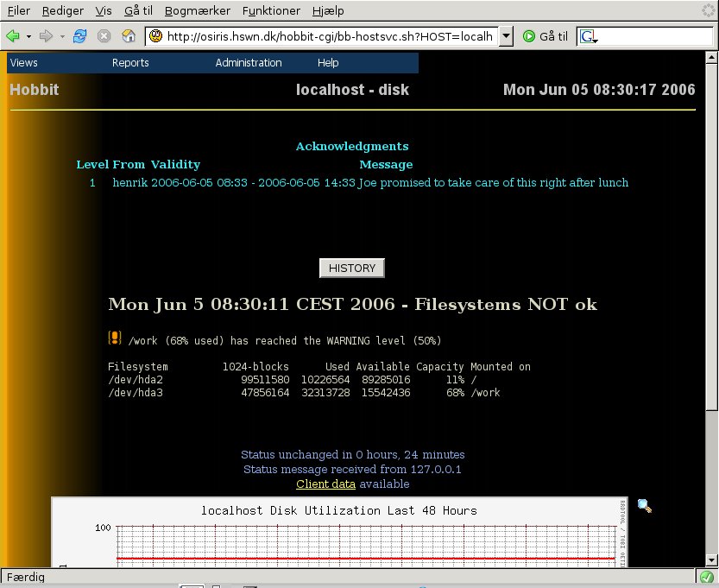
Task: Click the green security checkmark in status bar
Action: click(707, 577)
